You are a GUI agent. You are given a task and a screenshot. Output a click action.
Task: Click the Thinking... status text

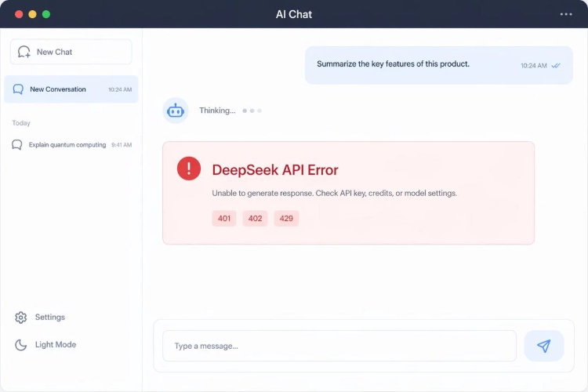pos(217,111)
